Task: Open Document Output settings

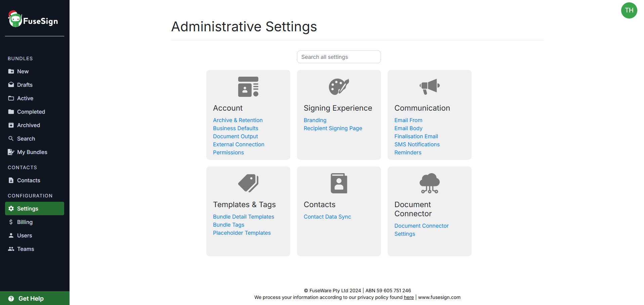Action: tap(235, 136)
